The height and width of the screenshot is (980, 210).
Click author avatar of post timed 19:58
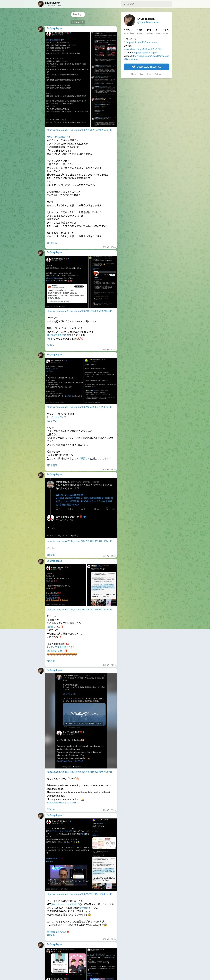click(x=41, y=355)
